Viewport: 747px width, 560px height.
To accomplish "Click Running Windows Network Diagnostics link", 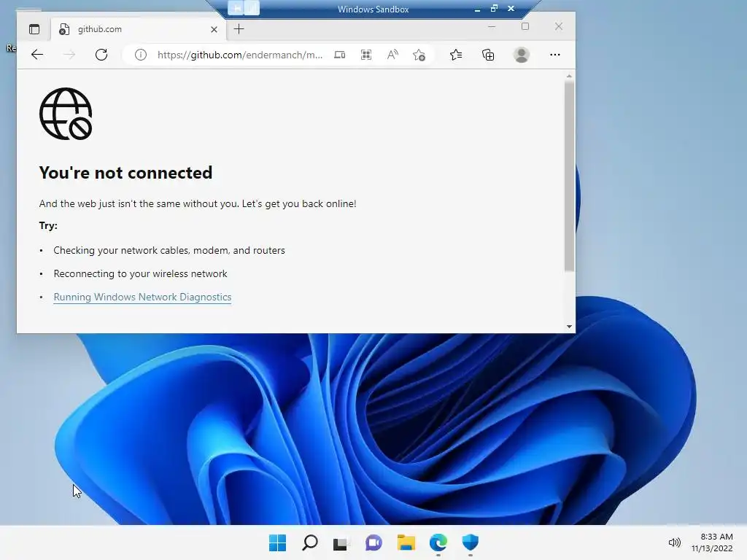I will pyautogui.click(x=142, y=297).
